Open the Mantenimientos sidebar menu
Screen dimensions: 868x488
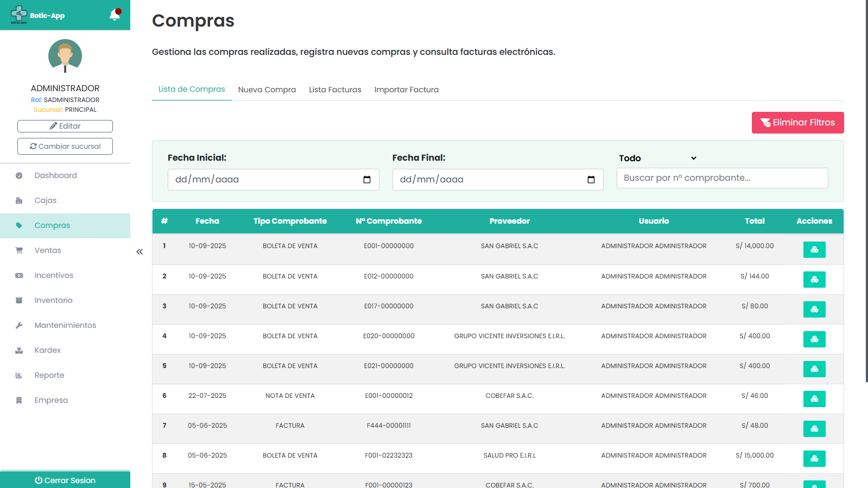coord(65,325)
